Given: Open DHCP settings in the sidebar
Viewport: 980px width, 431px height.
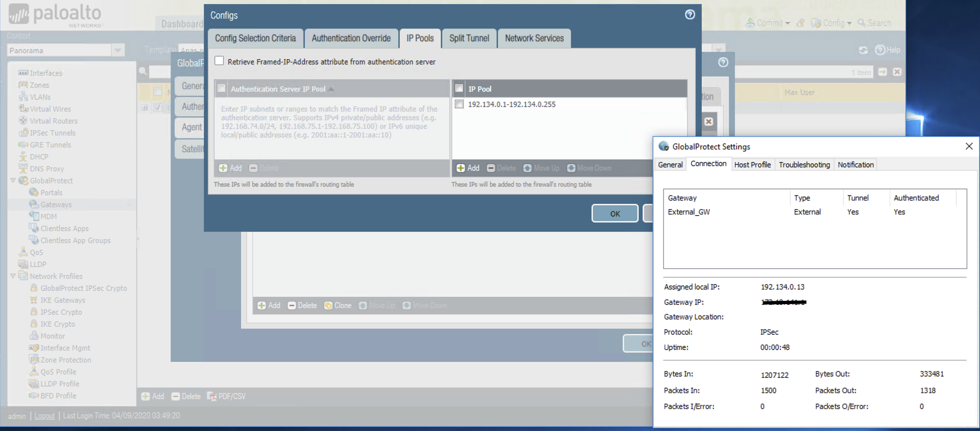Looking at the screenshot, I should click(x=39, y=157).
